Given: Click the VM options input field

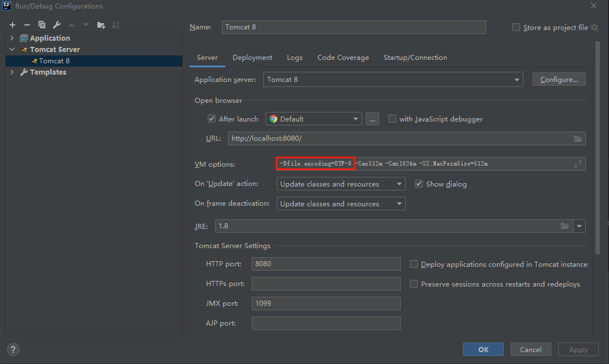Looking at the screenshot, I should pos(430,164).
